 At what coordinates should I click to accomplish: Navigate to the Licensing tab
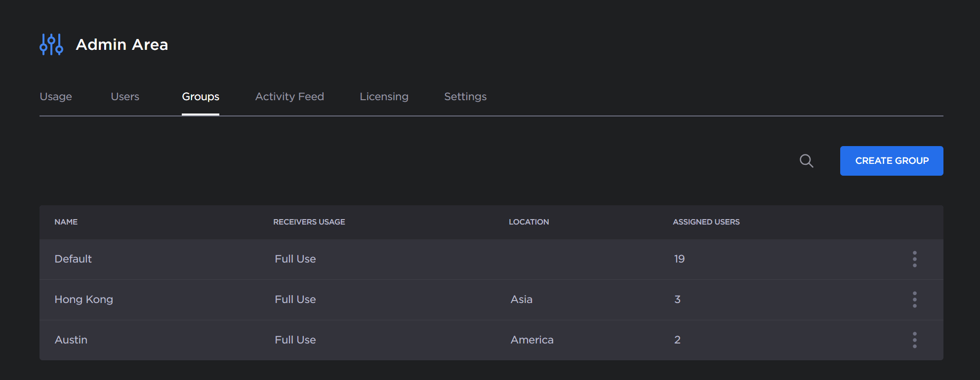point(384,97)
